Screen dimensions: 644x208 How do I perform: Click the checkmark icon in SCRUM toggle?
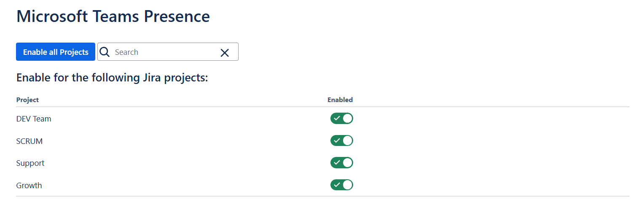coord(337,140)
